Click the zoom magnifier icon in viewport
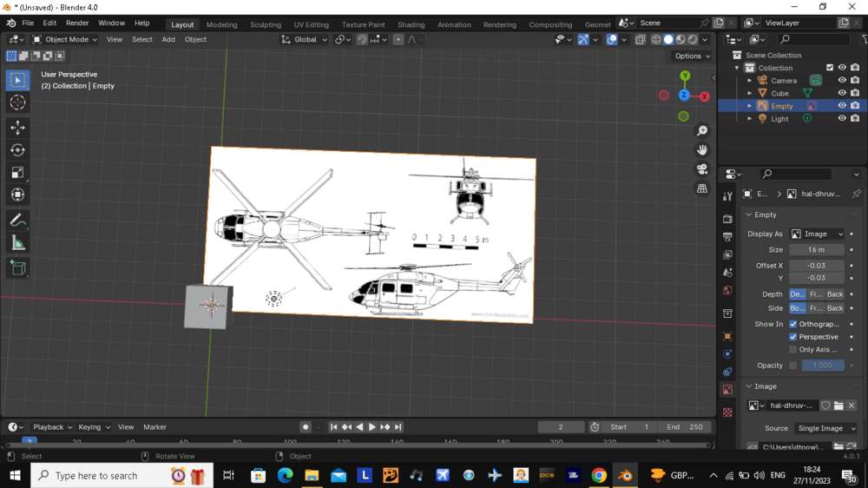This screenshot has height=488, width=868. [x=702, y=131]
